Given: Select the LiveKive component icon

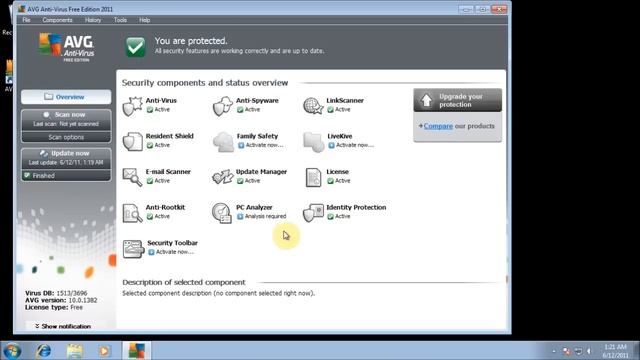Looking at the screenshot, I should (313, 142).
